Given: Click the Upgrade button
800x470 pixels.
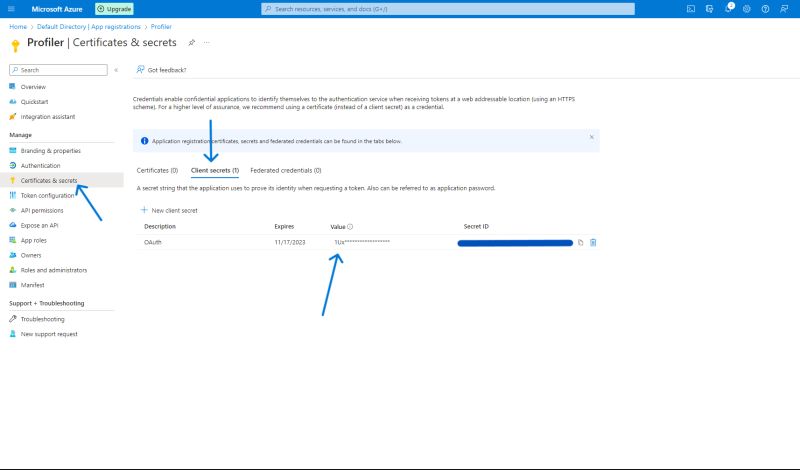Looking at the screenshot, I should pos(114,9).
